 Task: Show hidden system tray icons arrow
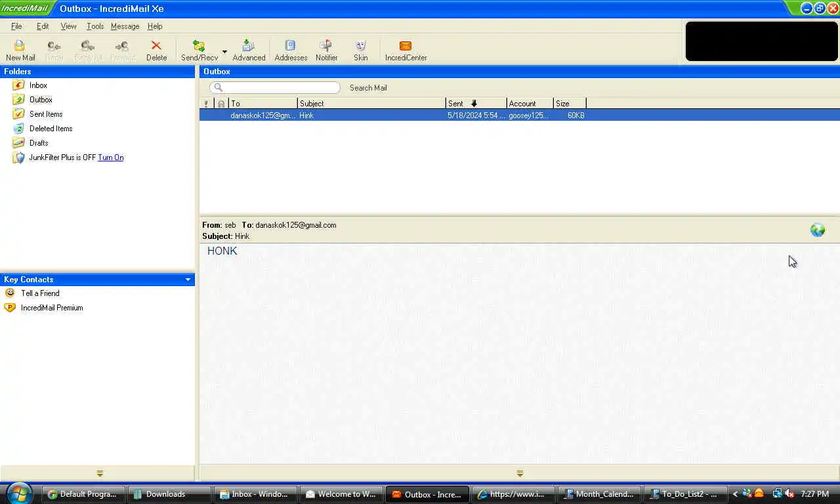[x=735, y=494]
